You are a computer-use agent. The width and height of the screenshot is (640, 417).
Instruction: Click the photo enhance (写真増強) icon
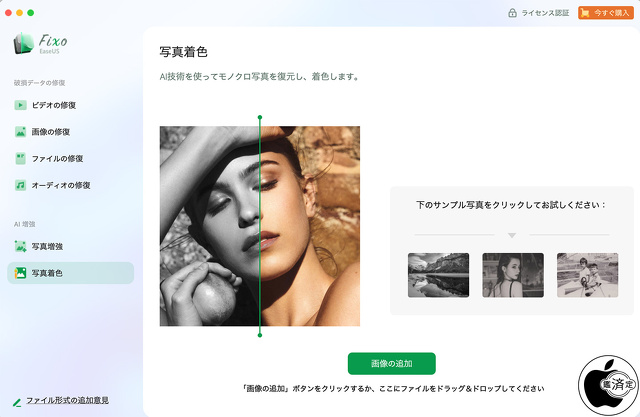20,246
